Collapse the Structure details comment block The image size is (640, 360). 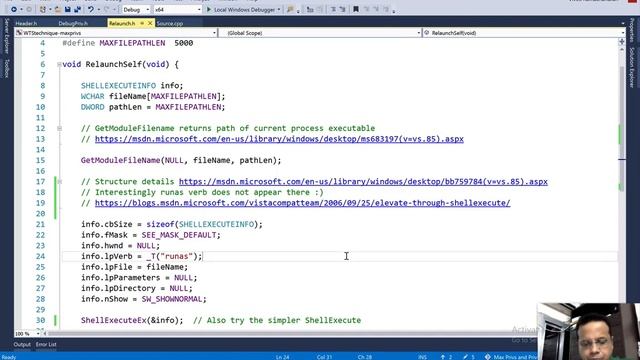tap(60, 182)
